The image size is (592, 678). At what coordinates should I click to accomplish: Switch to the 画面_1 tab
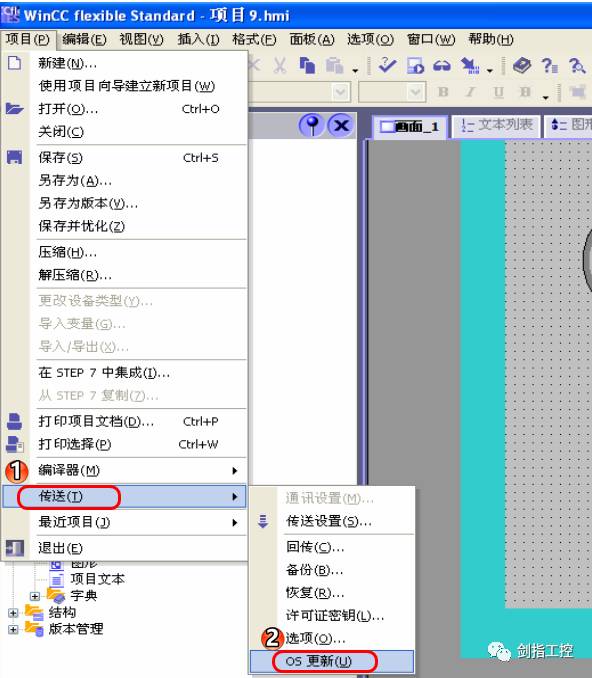point(410,127)
